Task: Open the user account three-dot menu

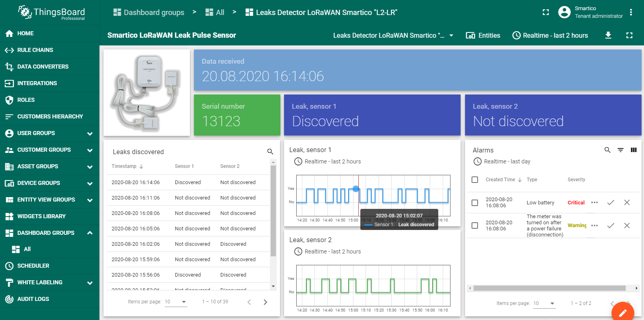Action: click(631, 12)
